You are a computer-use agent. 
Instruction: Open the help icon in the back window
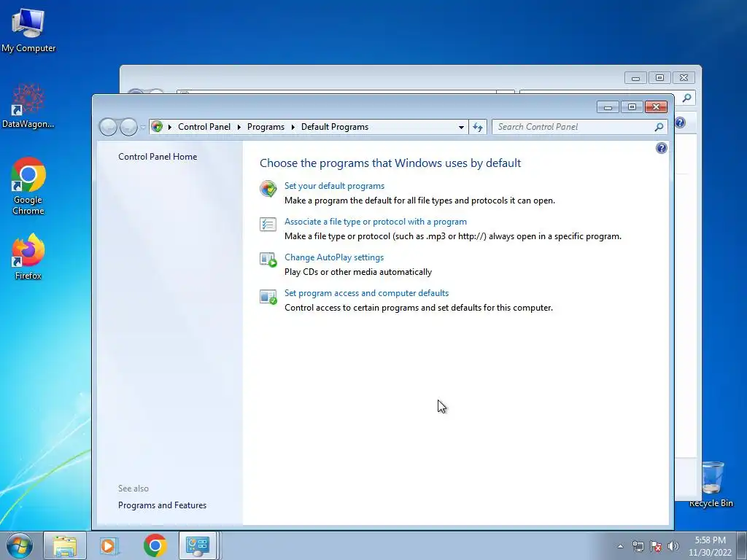point(680,122)
